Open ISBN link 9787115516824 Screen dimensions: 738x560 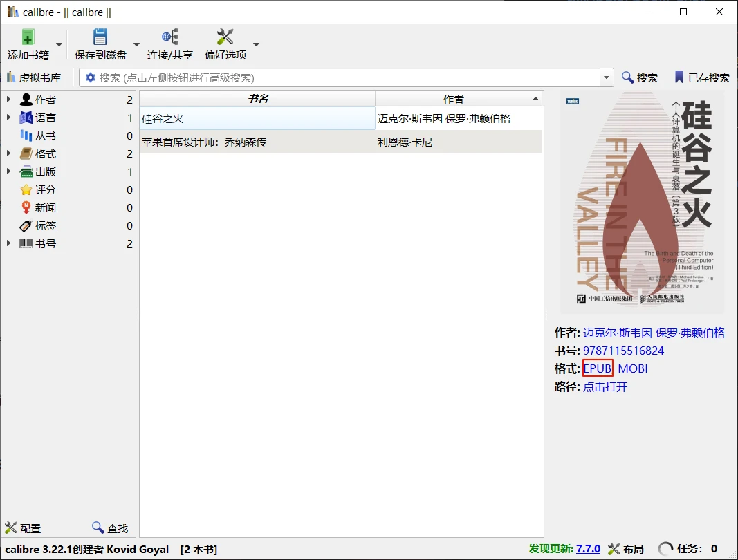pyautogui.click(x=623, y=351)
